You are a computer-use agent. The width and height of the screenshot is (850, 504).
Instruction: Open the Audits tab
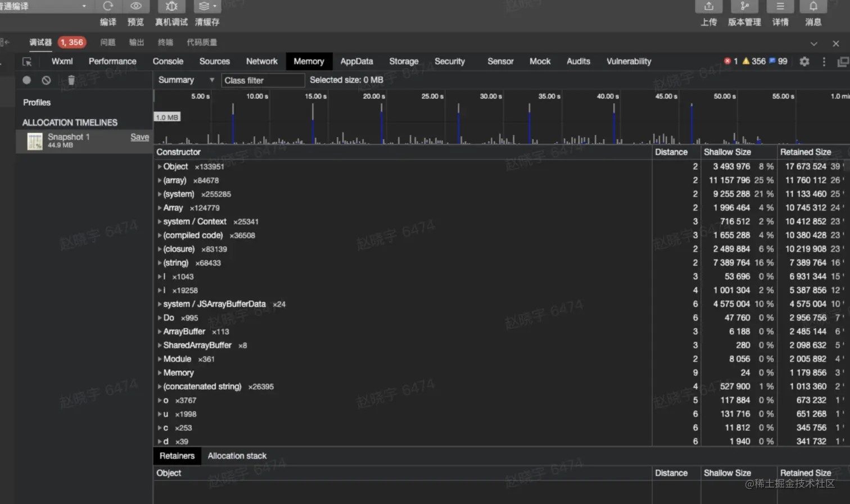point(578,61)
